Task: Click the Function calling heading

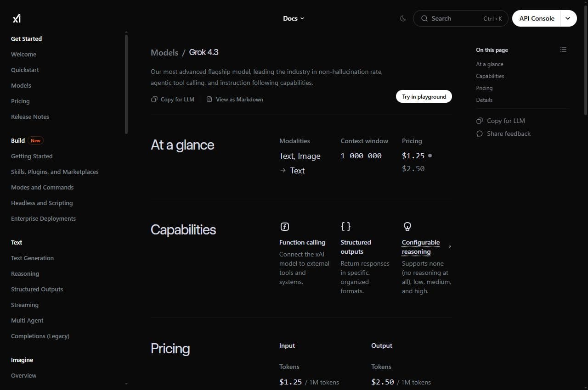Action: coord(302,242)
